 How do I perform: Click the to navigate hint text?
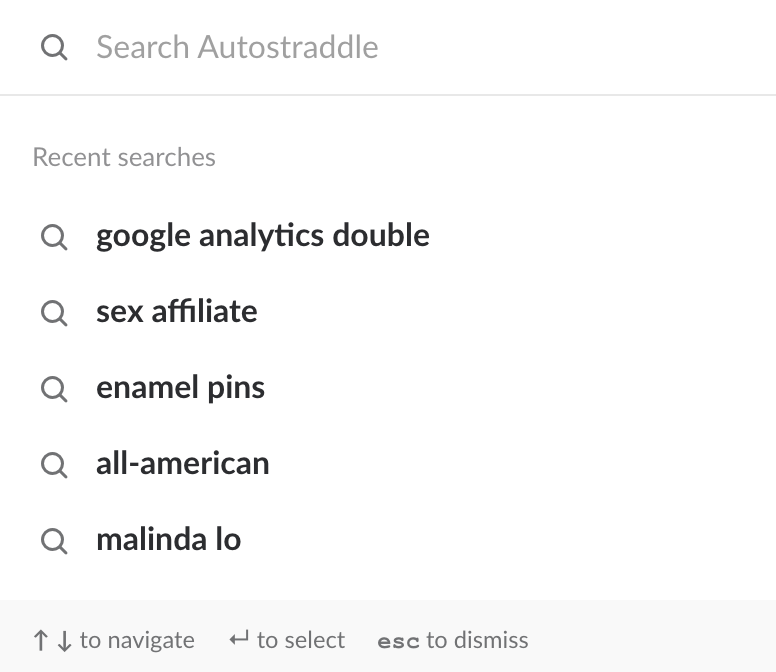coord(137,640)
